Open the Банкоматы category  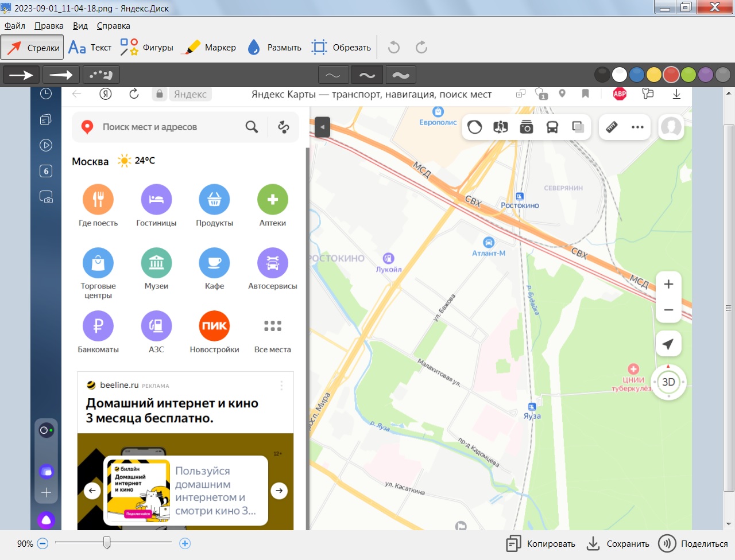coord(98,332)
